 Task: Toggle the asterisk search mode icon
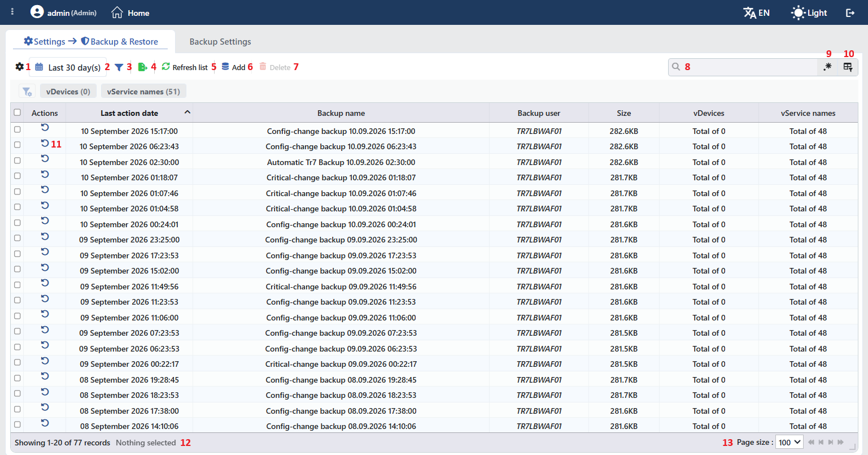click(827, 67)
